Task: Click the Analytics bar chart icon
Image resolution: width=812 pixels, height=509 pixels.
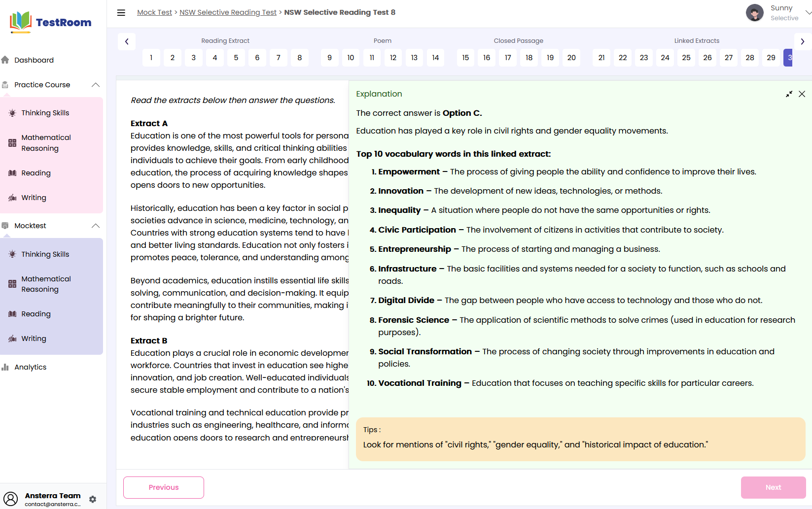Action: coord(5,367)
